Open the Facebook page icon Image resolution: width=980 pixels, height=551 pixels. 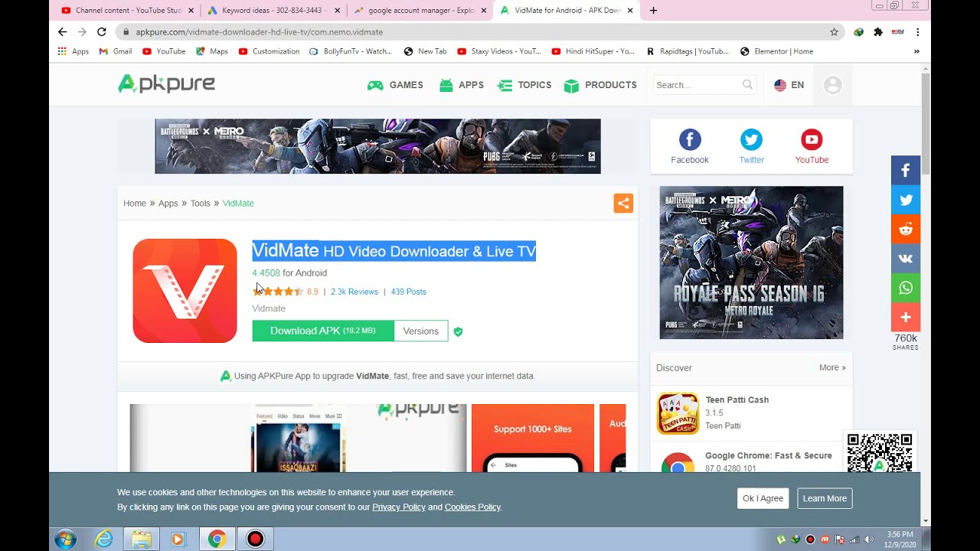(x=690, y=140)
